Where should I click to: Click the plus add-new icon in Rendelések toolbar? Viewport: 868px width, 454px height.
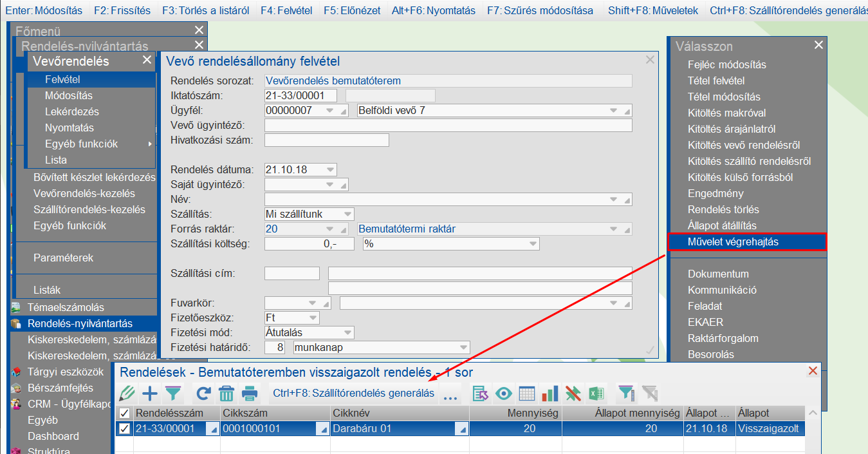pos(150,393)
